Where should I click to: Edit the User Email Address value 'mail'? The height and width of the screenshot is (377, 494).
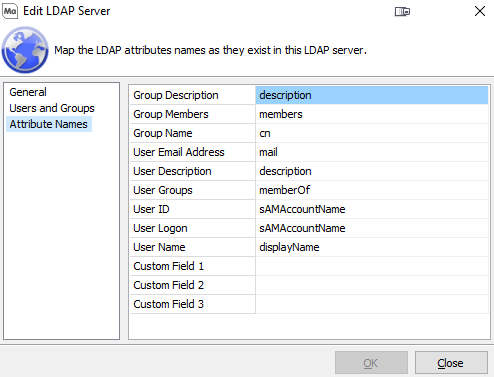click(x=372, y=152)
